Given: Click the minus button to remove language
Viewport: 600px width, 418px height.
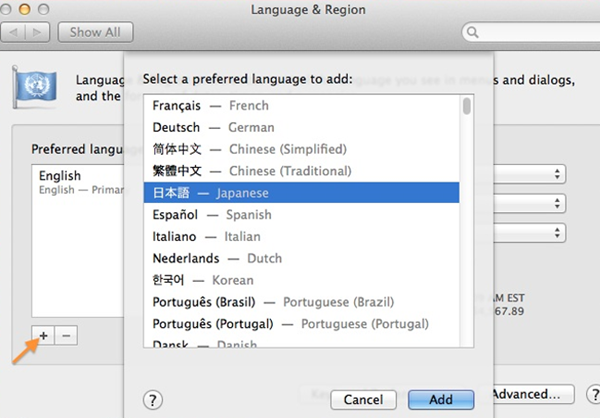Looking at the screenshot, I should pos(66,336).
